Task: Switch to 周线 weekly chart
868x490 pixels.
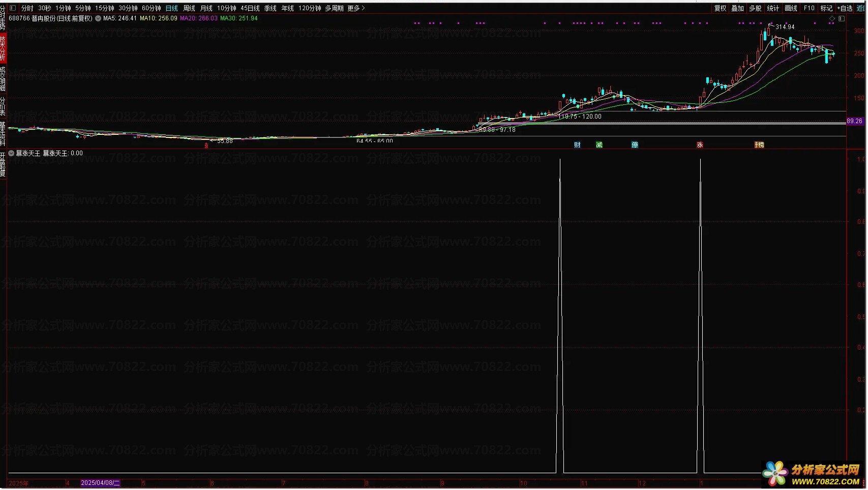Action: [x=189, y=8]
